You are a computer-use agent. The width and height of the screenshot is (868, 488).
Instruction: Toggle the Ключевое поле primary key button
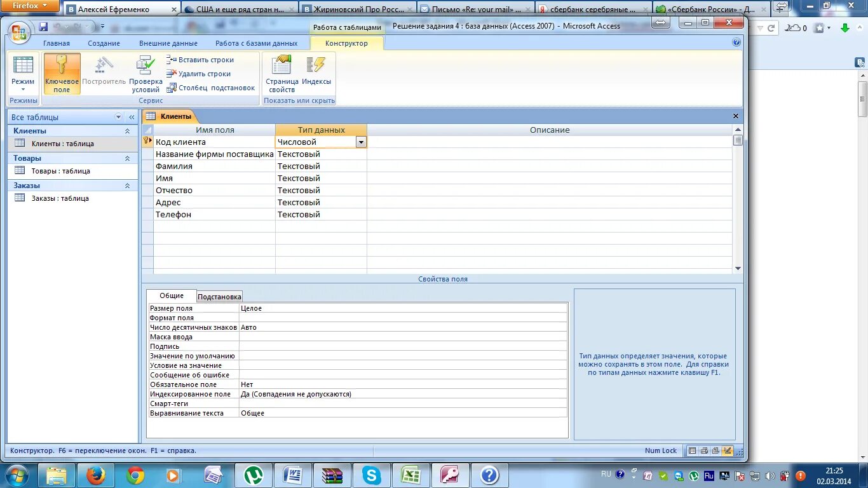pyautogui.click(x=62, y=74)
